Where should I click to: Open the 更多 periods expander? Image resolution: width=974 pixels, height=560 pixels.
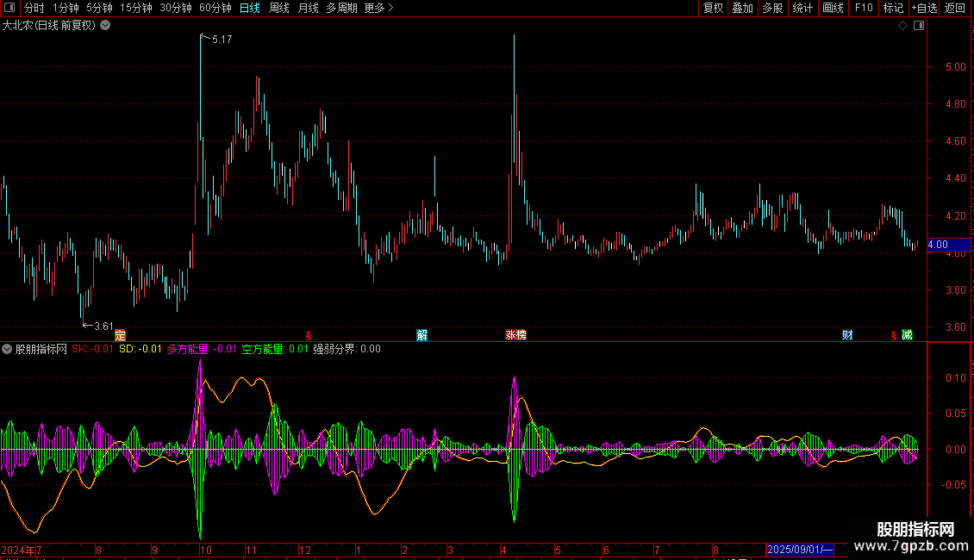pyautogui.click(x=378, y=8)
